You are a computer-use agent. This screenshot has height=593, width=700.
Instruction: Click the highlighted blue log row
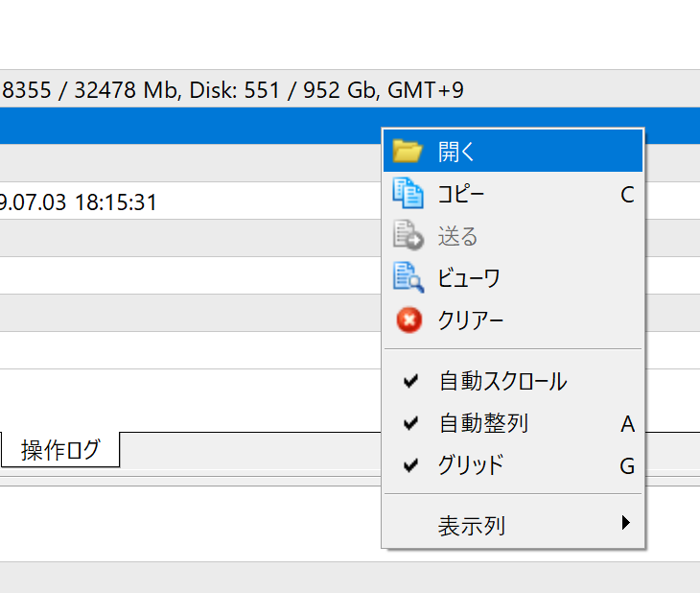pos(192,127)
